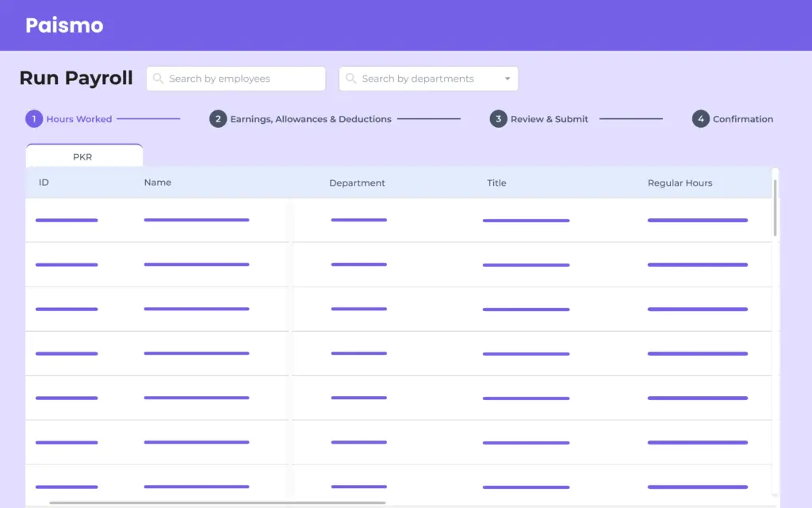
Task: Click the department search magnifier icon
Action: click(350, 79)
